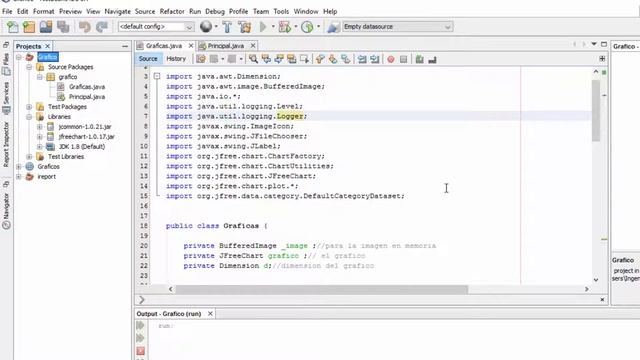This screenshot has width=640, height=360.
Task: Go to Next Bookmark icon
Action: (333, 59)
